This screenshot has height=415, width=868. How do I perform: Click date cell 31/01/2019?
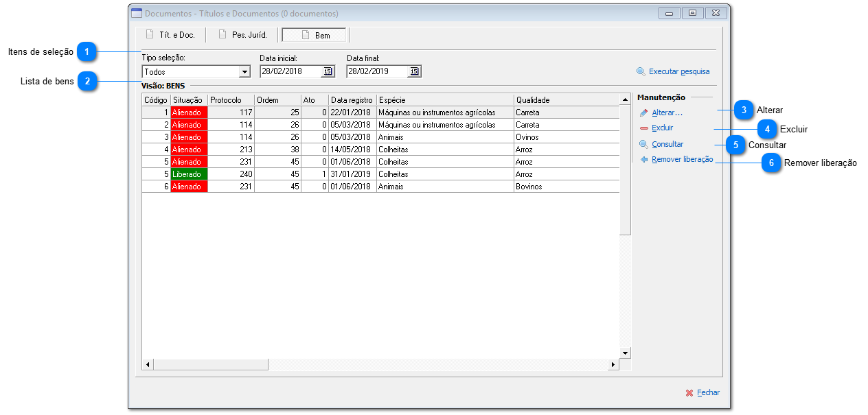coord(352,174)
